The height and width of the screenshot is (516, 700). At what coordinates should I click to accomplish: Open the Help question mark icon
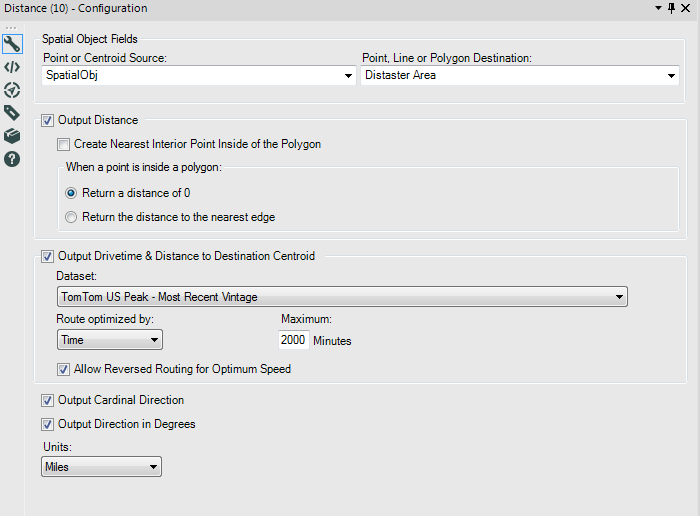click(12, 159)
